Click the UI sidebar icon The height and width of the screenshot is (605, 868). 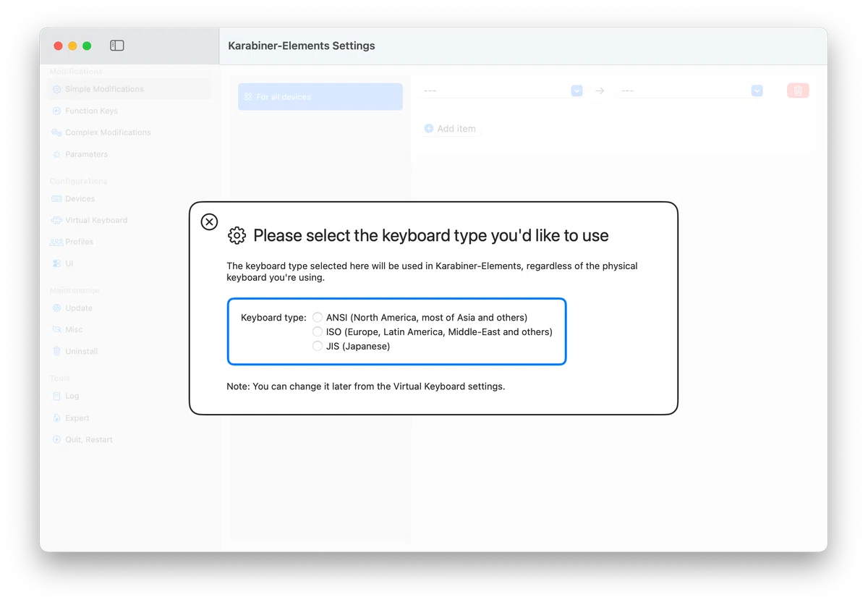point(56,263)
